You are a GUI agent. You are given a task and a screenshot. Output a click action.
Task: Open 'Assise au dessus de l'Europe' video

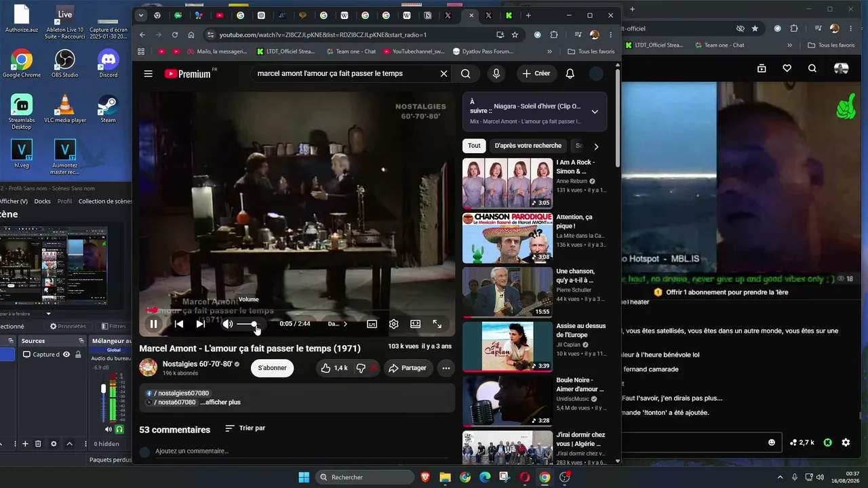(508, 347)
